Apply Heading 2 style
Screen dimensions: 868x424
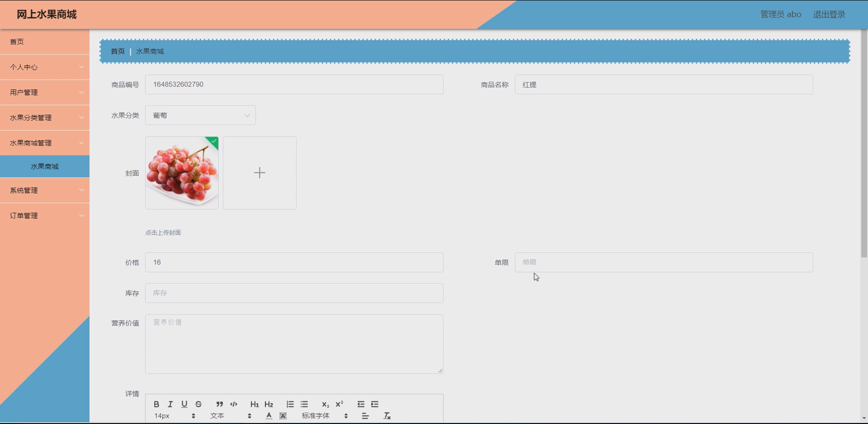(x=269, y=404)
